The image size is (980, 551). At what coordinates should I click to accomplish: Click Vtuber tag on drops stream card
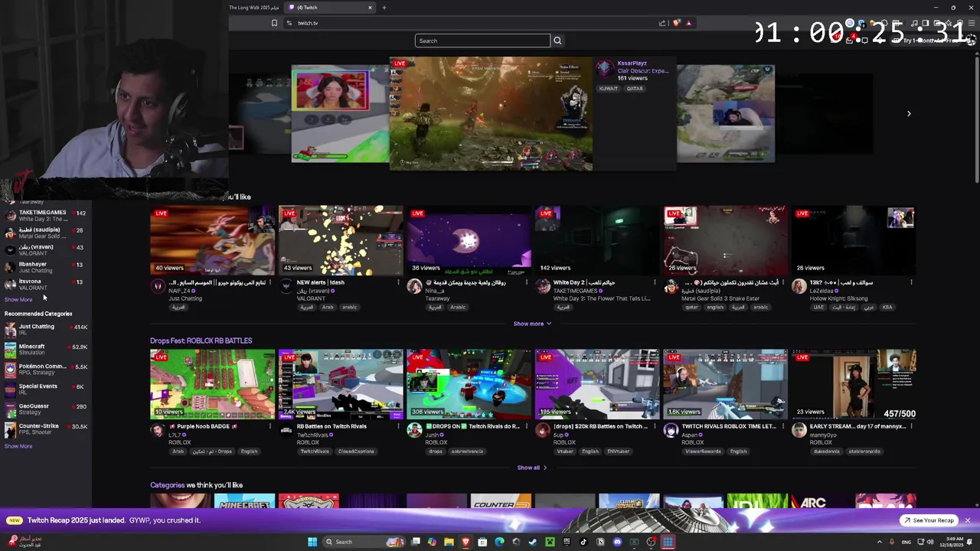click(x=564, y=452)
